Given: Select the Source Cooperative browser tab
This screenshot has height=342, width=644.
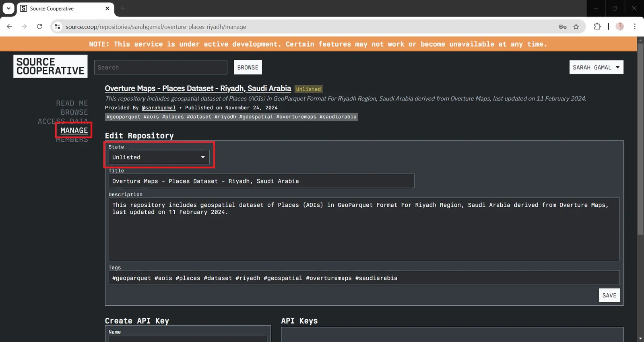Looking at the screenshot, I should pos(66,8).
